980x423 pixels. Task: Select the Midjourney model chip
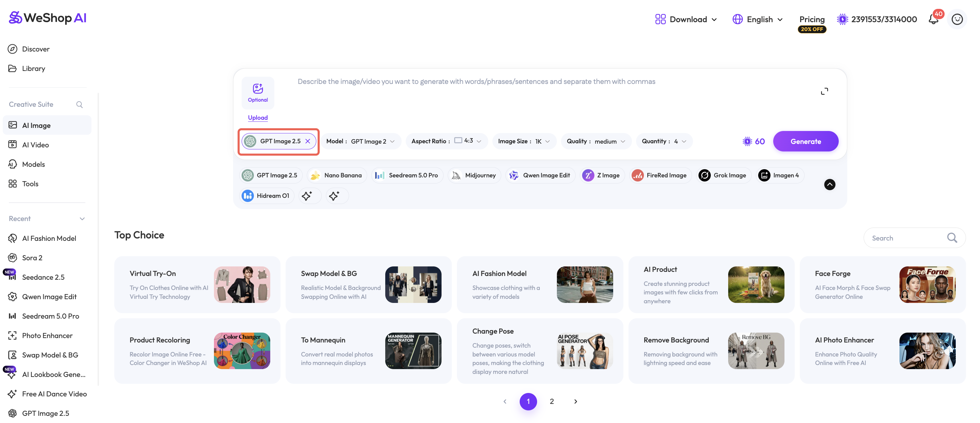point(474,175)
